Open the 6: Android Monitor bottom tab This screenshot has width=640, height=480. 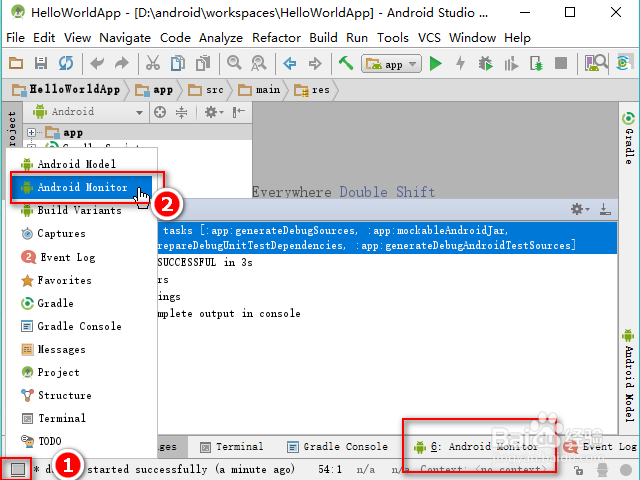click(476, 447)
